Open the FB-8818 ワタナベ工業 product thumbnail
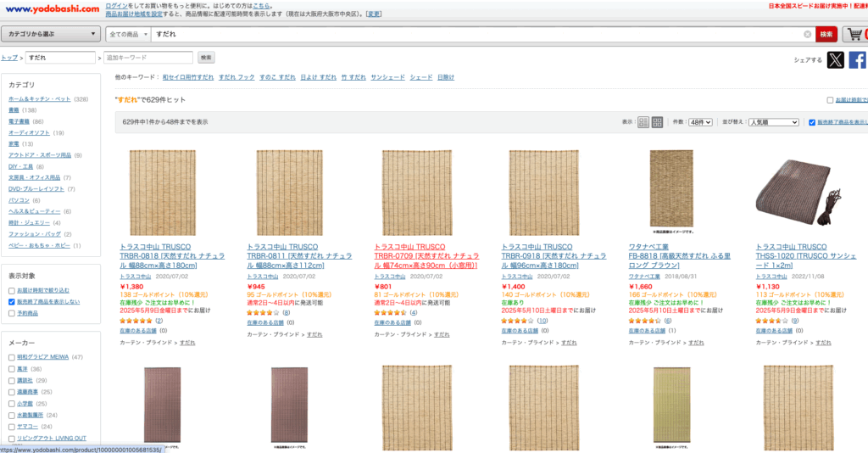Screen dimensions: 868x453 click(671, 193)
